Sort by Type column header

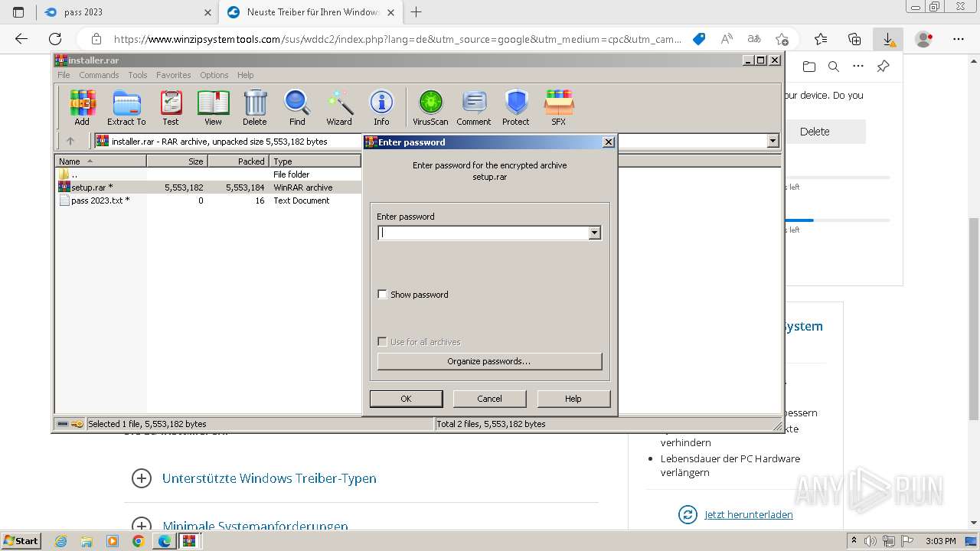coord(315,161)
